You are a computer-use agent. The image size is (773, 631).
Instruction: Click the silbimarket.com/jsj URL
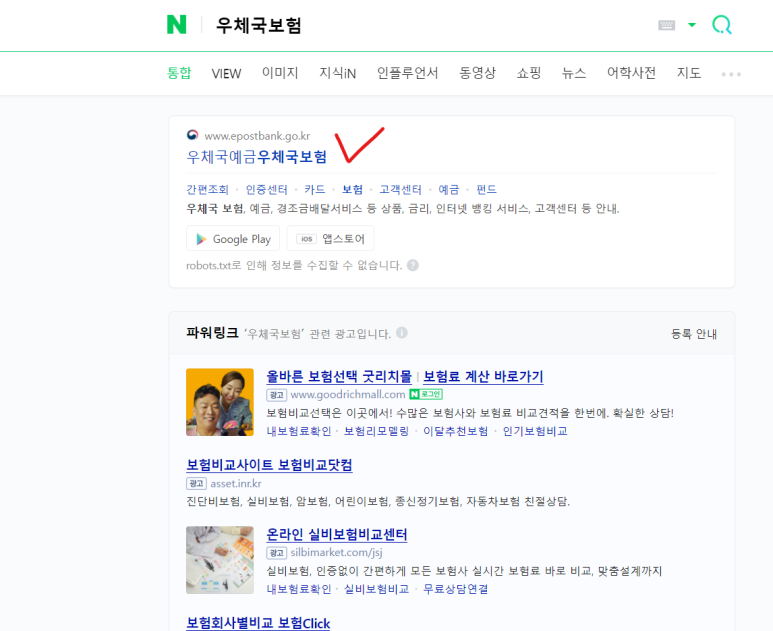point(336,553)
